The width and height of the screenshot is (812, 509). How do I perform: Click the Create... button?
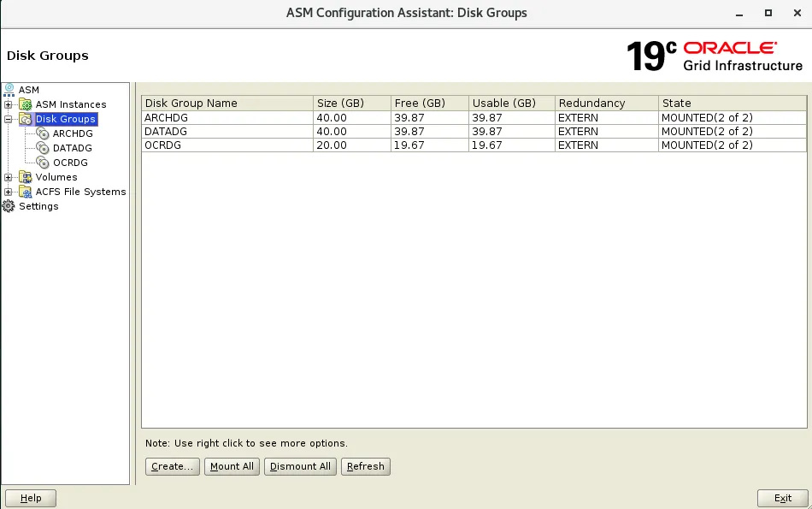pos(173,466)
